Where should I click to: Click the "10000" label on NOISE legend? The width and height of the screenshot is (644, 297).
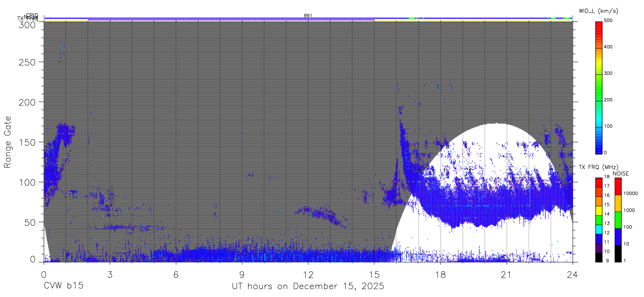point(631,194)
